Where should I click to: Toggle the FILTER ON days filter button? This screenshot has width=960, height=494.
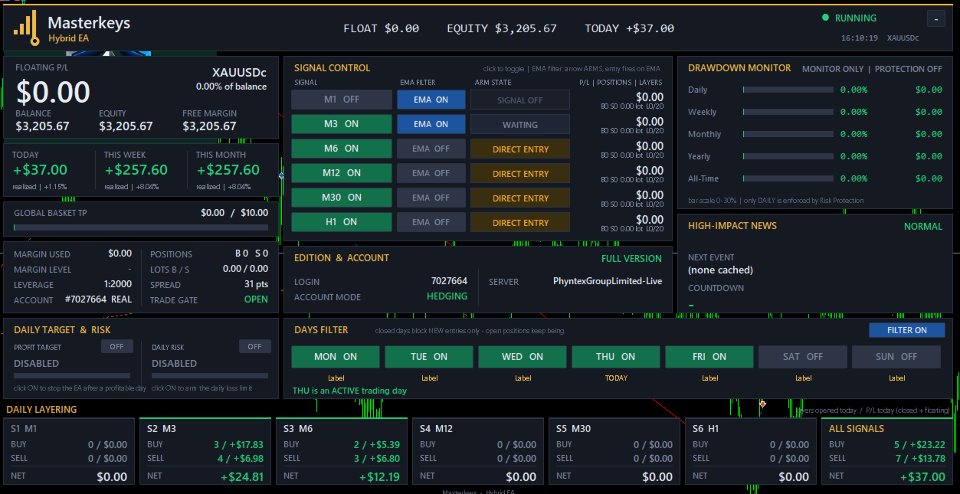click(x=907, y=330)
